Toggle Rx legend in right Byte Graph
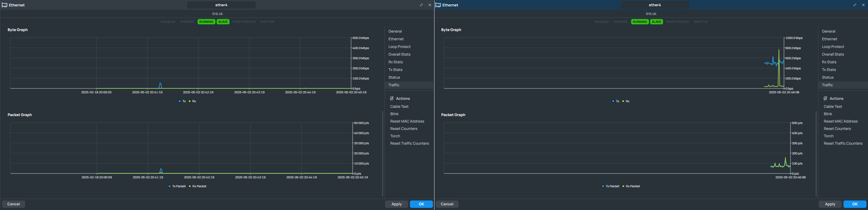The width and height of the screenshot is (868, 210). pos(626,101)
